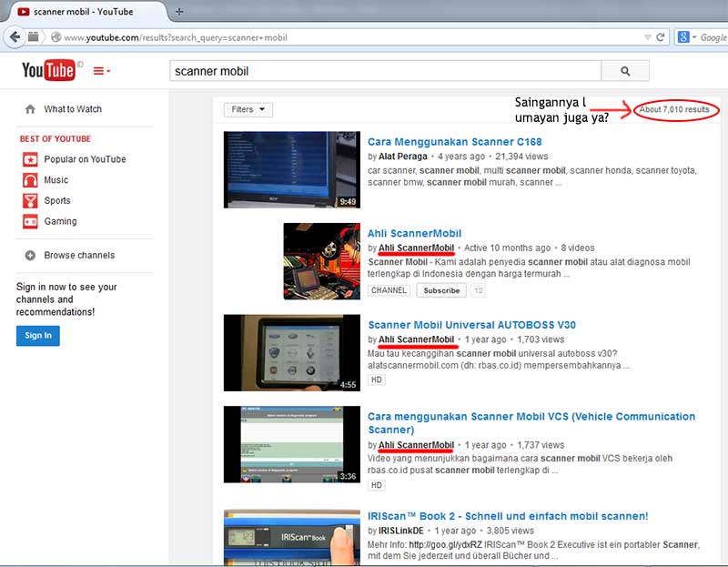Open IRIScan Book 2 video title
Screen dimensions: 728x567
tap(508, 516)
